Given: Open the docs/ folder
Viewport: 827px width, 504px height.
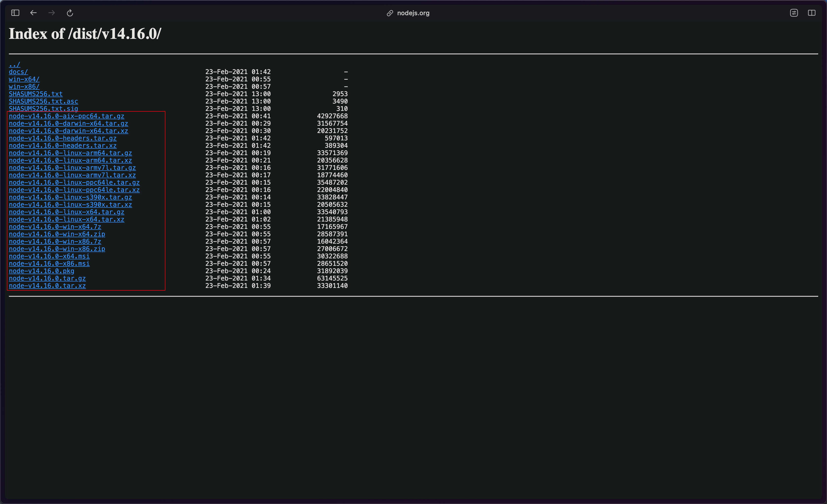Looking at the screenshot, I should (x=18, y=72).
